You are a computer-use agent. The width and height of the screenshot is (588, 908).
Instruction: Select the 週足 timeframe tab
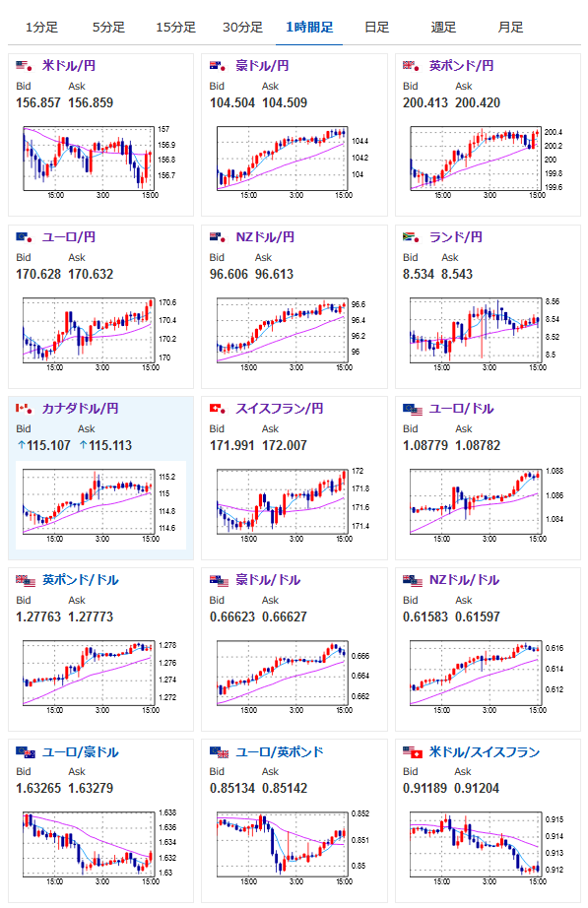coord(443,28)
